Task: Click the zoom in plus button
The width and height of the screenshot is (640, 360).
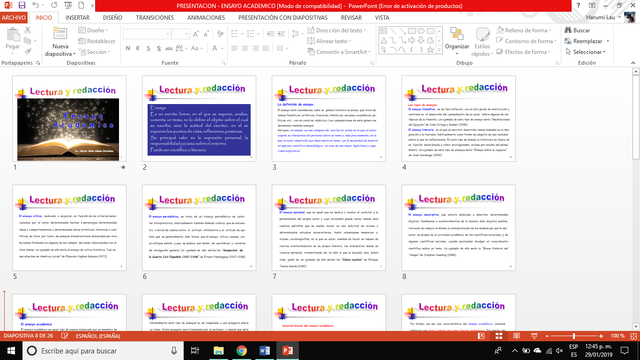Action: pyautogui.click(x=601, y=336)
